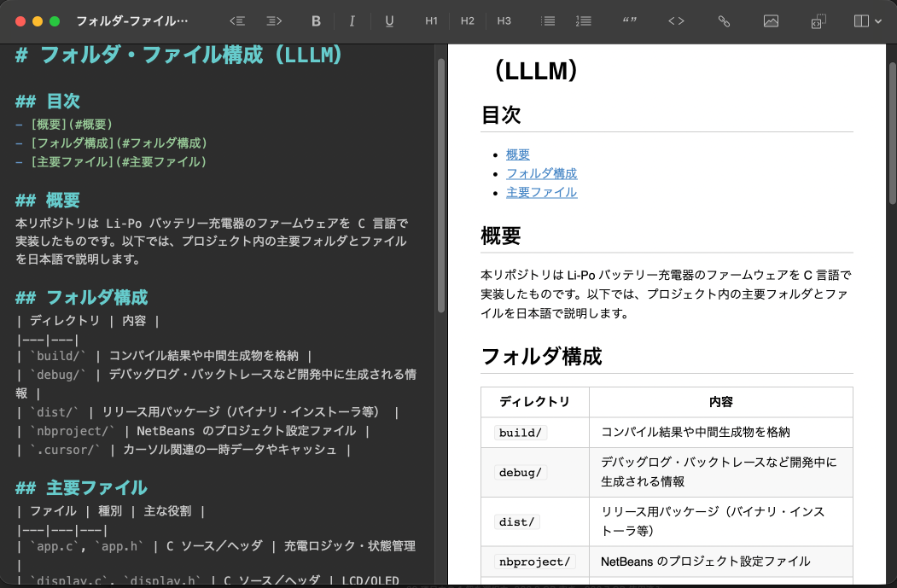Click the editor row | ファイル | 種別 | 主な役割 |
The width and height of the screenshot is (897, 588).
(x=110, y=511)
